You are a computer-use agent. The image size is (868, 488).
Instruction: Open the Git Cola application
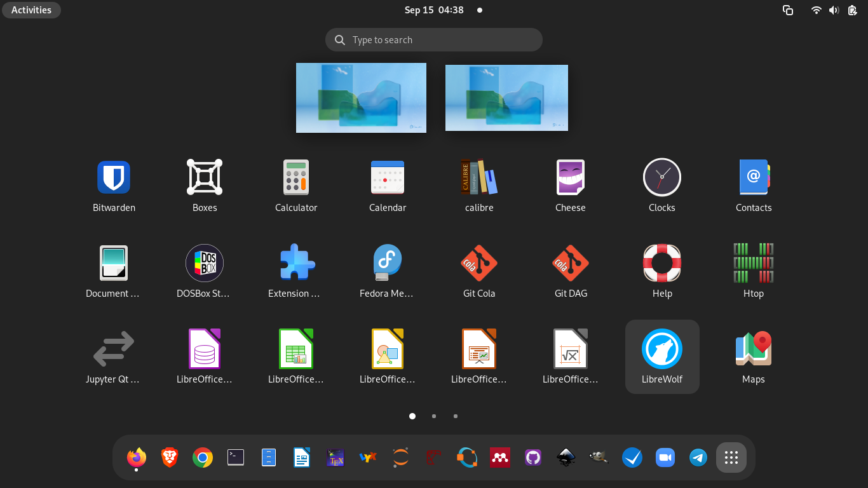point(479,263)
